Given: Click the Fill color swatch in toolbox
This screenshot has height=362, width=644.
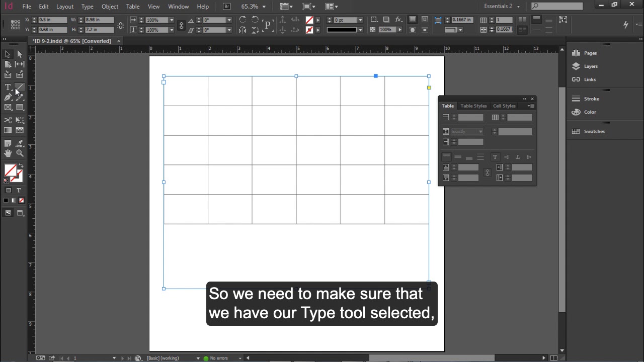Looking at the screenshot, I should [10, 170].
